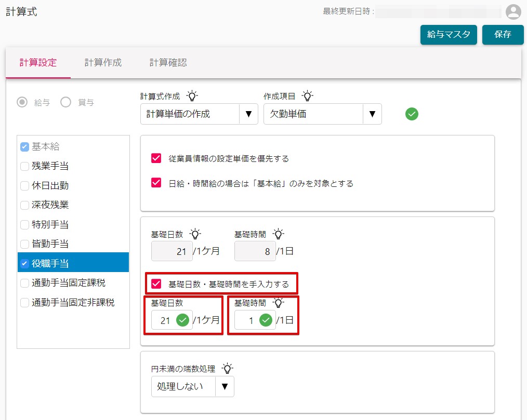
Task: Select the 賞与 radio button
Action: pyautogui.click(x=65, y=102)
